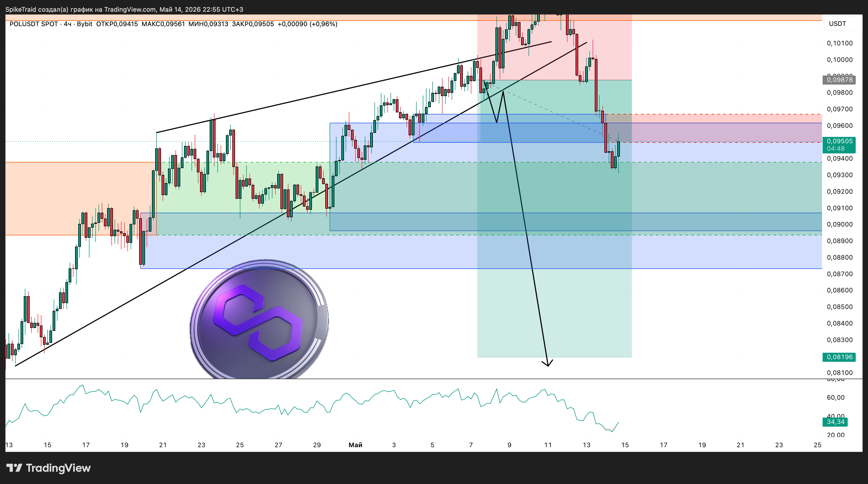Click the 0,09300 price axis label
Screen dimensions: 868x484
(x=840, y=175)
